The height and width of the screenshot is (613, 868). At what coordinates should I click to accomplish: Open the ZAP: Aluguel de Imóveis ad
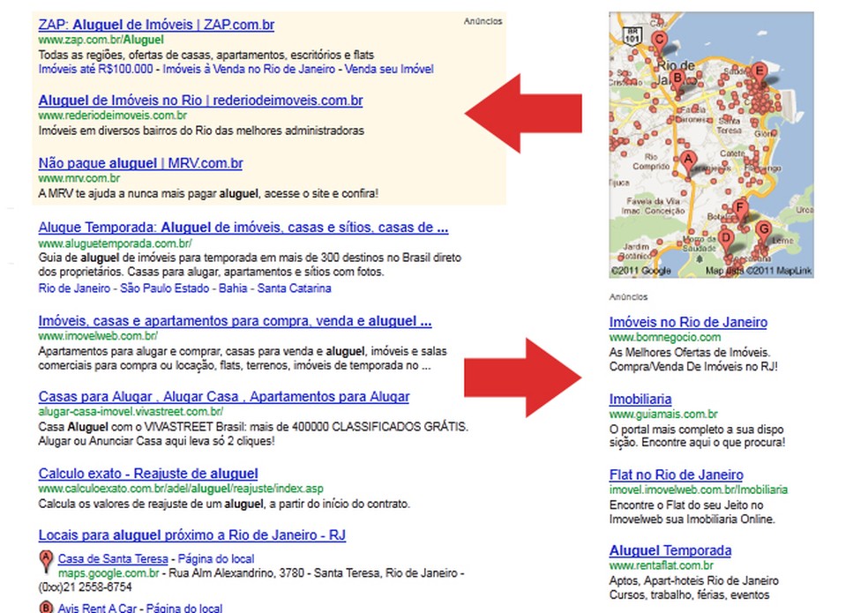(x=156, y=25)
